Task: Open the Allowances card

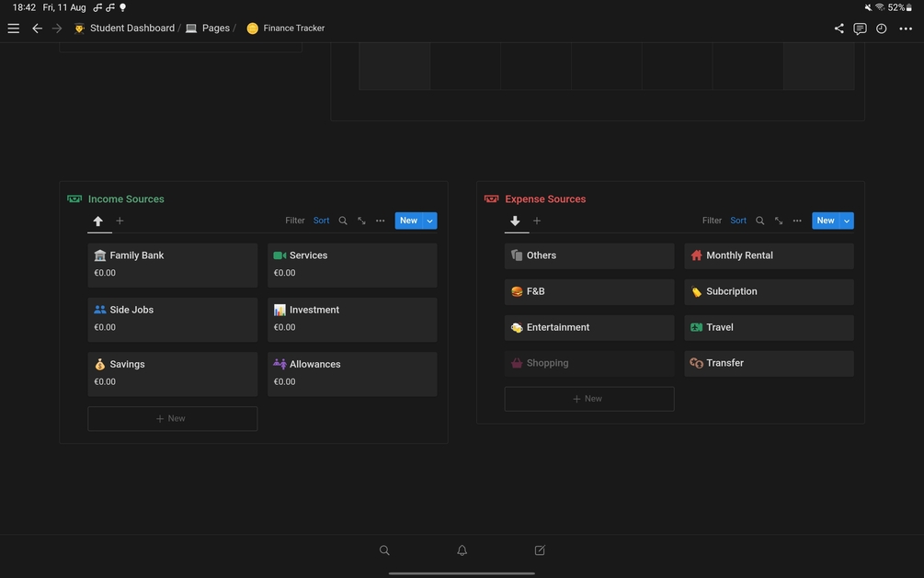Action: click(x=352, y=374)
